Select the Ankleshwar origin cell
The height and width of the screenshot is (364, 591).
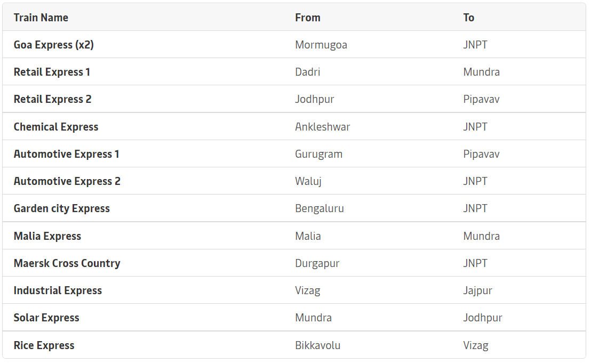pyautogui.click(x=322, y=127)
